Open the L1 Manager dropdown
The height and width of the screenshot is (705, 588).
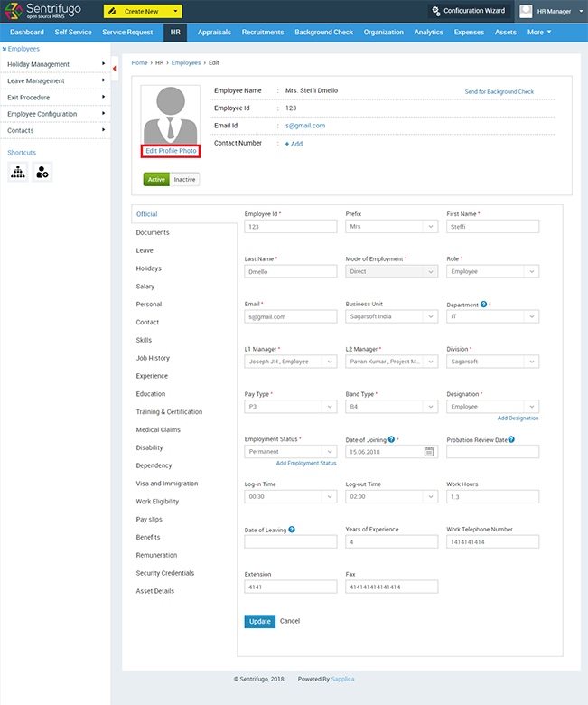click(291, 362)
